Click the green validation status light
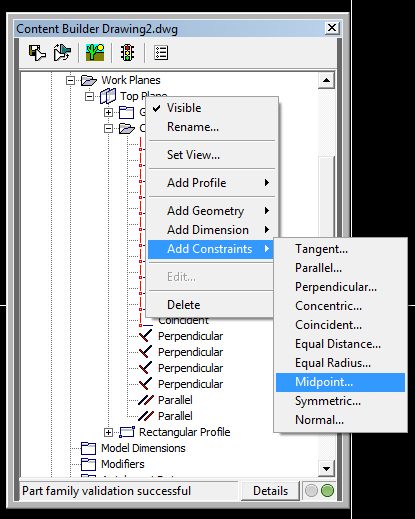Screen dimensions: 415x519 (327, 491)
